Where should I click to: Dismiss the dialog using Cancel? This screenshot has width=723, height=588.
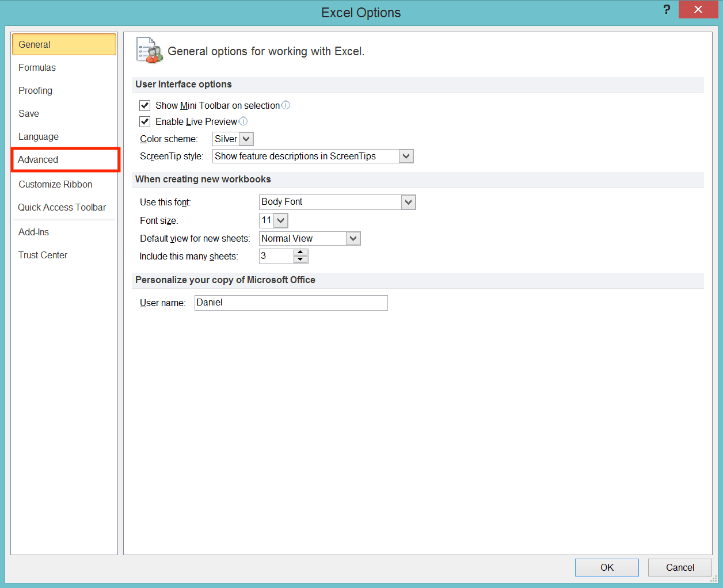[x=680, y=567]
